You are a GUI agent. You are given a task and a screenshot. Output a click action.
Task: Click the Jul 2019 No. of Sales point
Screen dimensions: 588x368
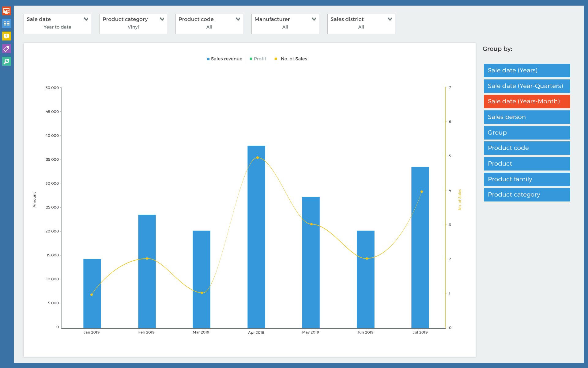click(422, 192)
